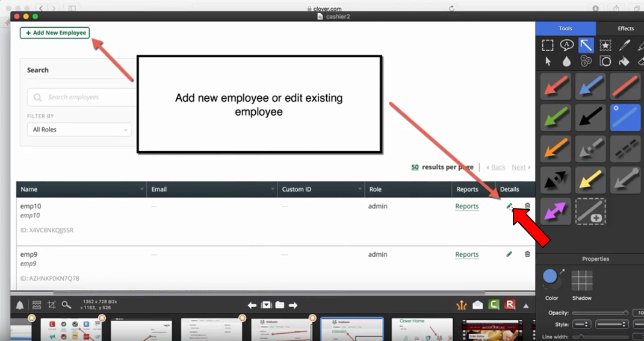Choose the red line style preset
The height and width of the screenshot is (341, 644).
coord(625,86)
